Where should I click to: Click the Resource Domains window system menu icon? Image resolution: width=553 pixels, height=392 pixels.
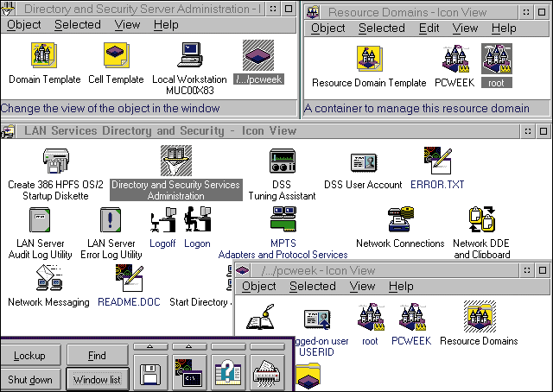coord(313,13)
